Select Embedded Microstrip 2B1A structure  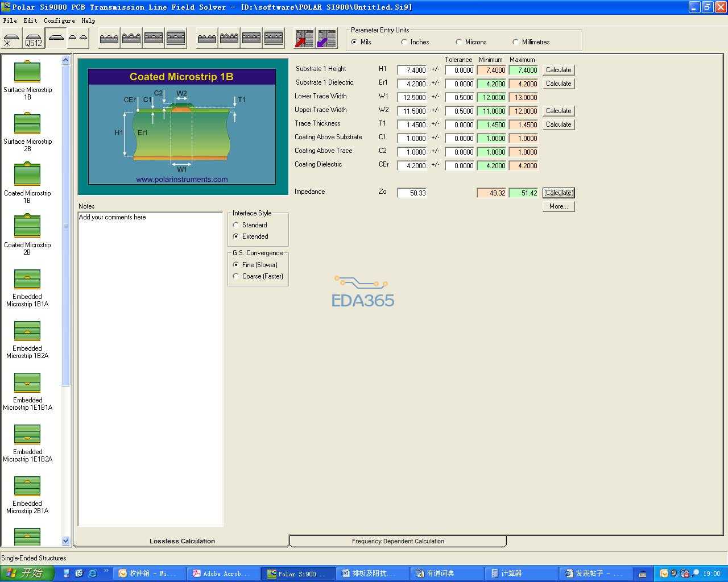point(27,494)
